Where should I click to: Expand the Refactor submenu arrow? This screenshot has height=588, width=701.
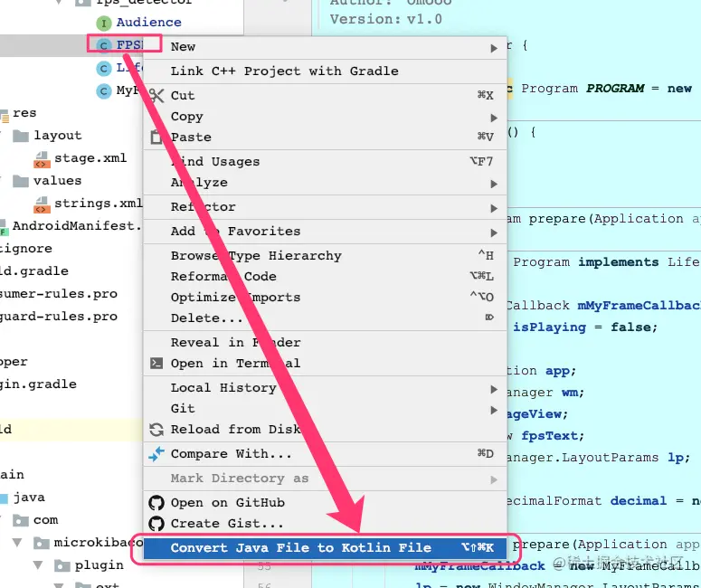494,208
